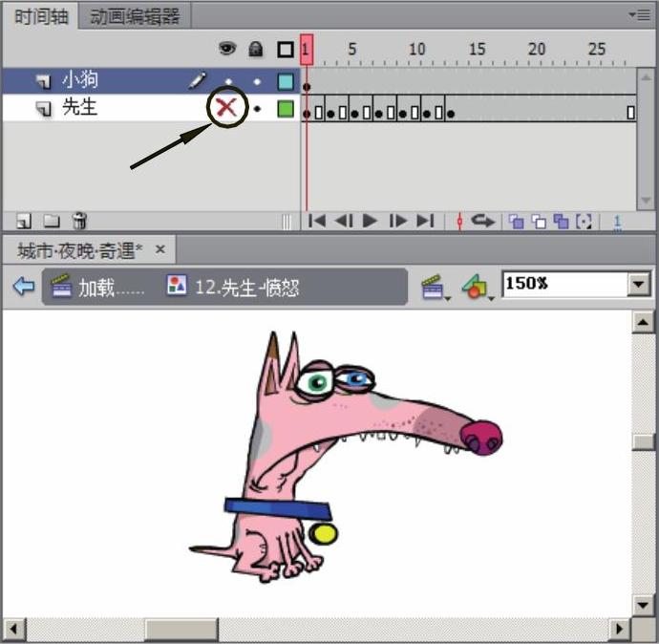This screenshot has width=659, height=644.
Task: Enable onion skin outlines
Action: (539, 221)
